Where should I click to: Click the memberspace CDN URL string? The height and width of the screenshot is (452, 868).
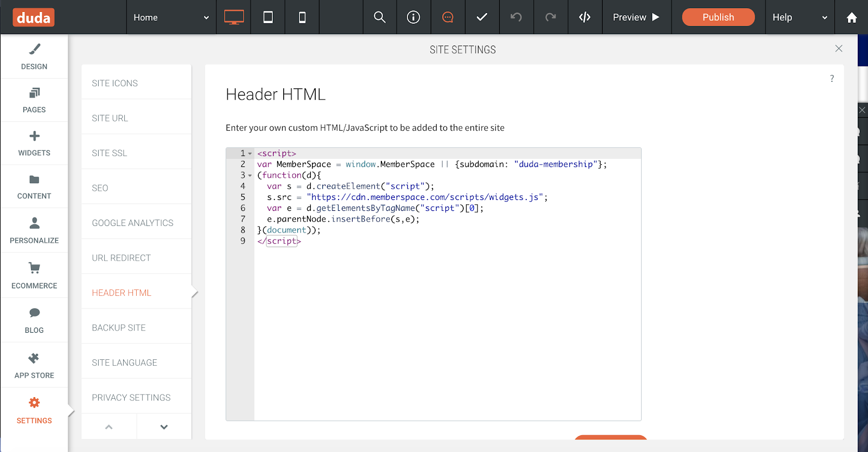[425, 197]
